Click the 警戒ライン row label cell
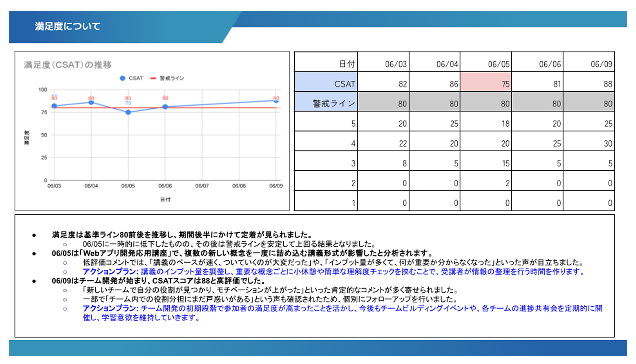 (x=326, y=103)
